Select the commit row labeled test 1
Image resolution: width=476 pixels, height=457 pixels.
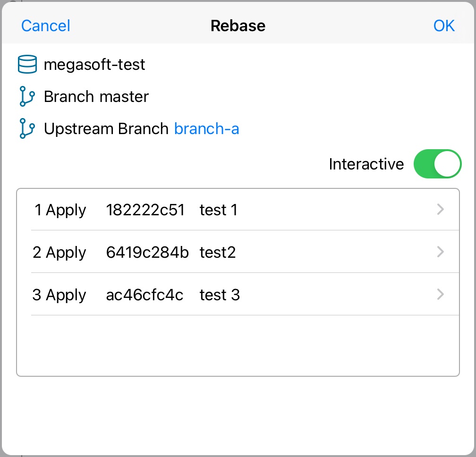point(219,210)
